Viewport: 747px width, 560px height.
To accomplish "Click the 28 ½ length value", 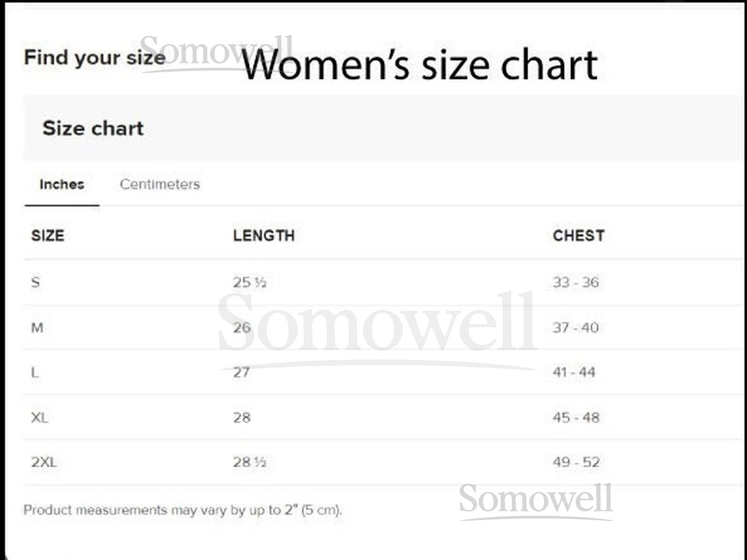I will (250, 462).
